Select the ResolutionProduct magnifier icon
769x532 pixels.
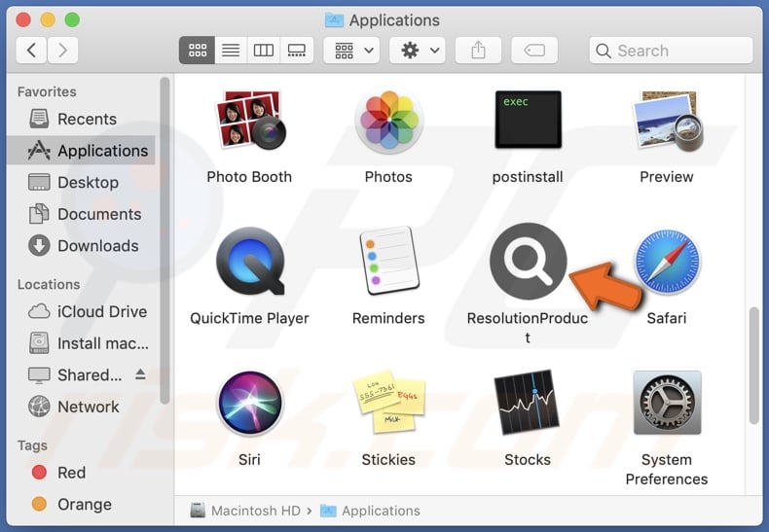(x=529, y=261)
